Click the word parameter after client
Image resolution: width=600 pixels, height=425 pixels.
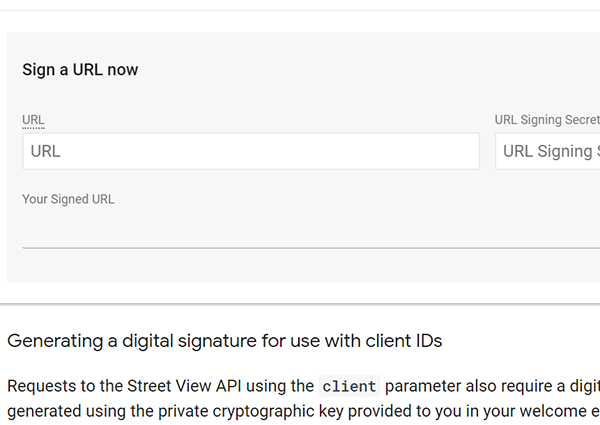click(421, 386)
